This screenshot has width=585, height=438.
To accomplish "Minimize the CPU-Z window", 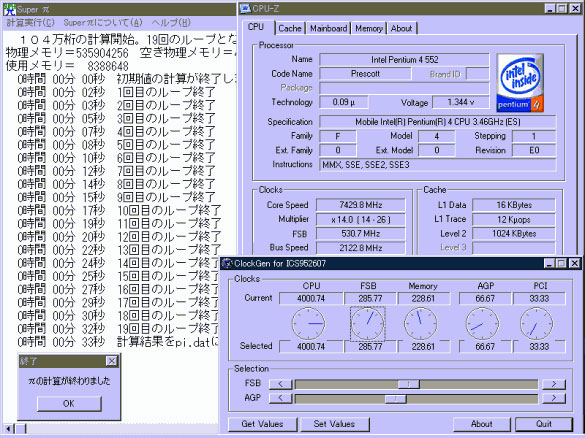I will (x=550, y=9).
